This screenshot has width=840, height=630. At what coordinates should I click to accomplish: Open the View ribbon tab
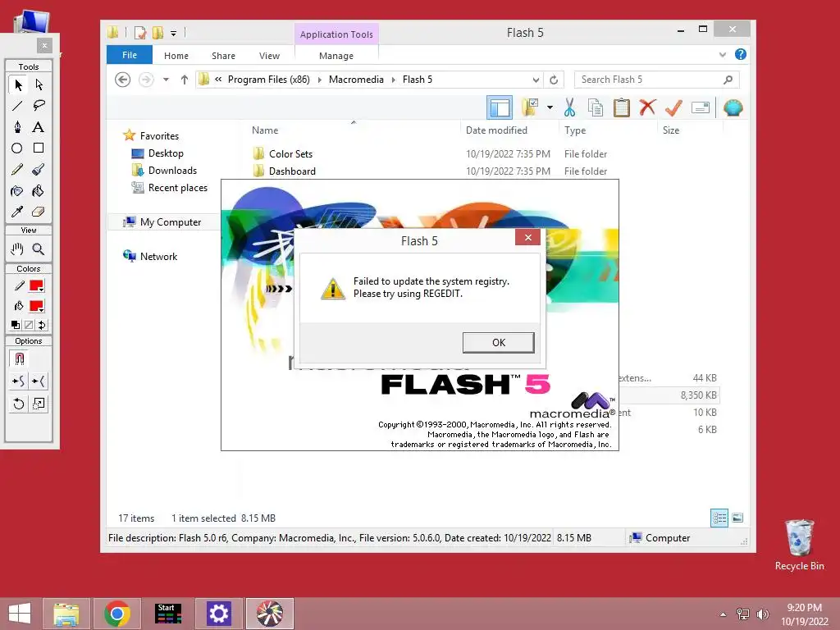pos(269,56)
